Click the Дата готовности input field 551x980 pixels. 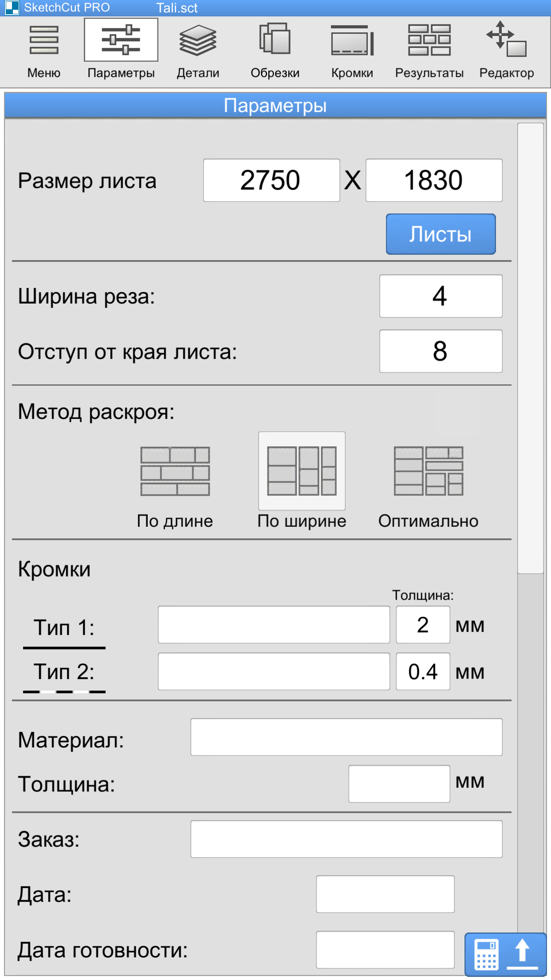point(385,949)
